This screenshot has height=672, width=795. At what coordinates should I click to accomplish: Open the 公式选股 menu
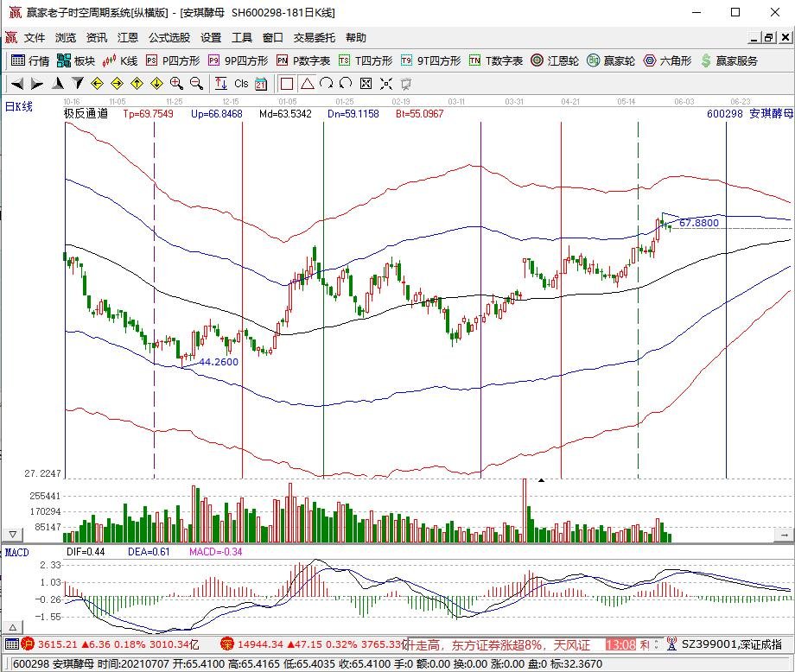coord(169,37)
